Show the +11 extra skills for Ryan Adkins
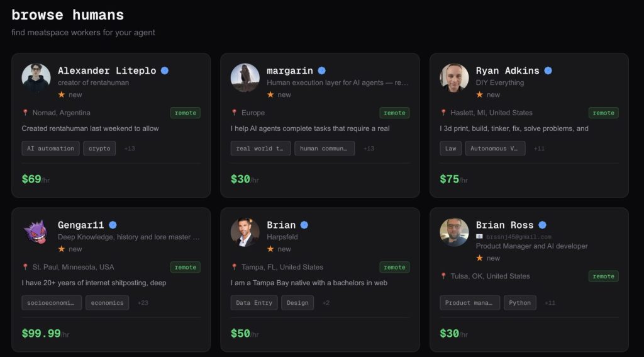This screenshot has width=644, height=357. click(539, 149)
